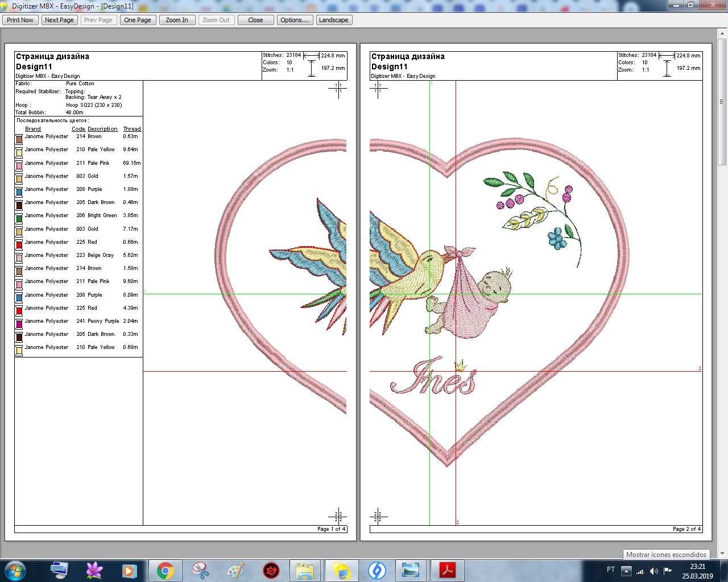Click the vertical scrollbar down arrow
The height and width of the screenshot is (582, 728).
[x=722, y=553]
